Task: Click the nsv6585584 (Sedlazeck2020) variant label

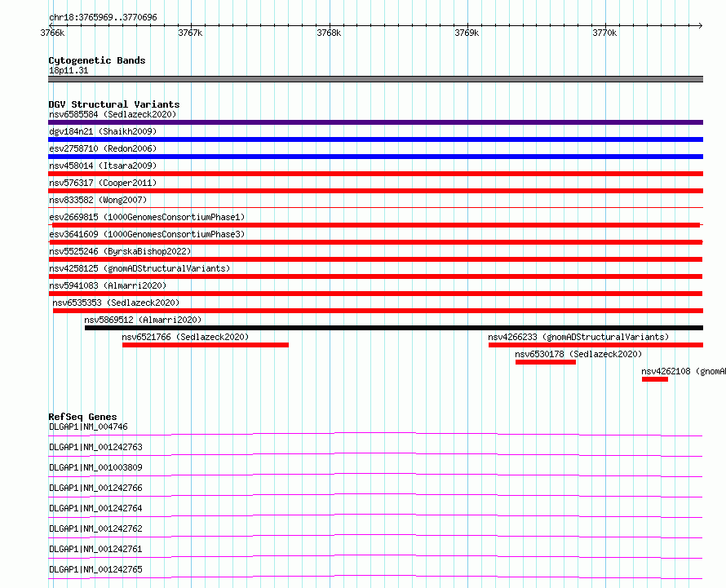Action: tap(113, 114)
